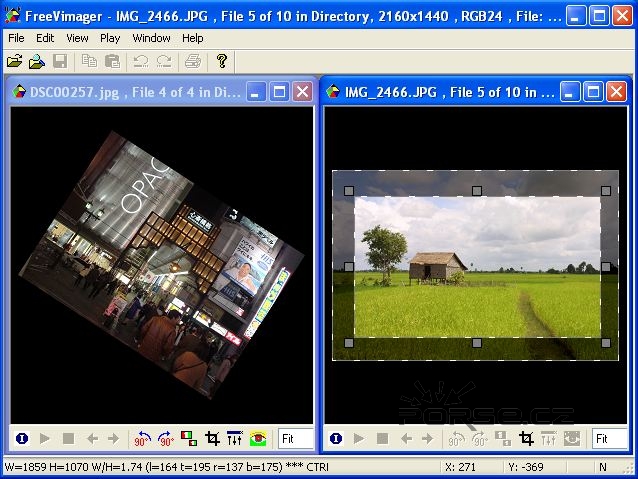Maximize the IMG_2466.JPG child window
Viewport: 638px width, 479px height.
[x=593, y=92]
